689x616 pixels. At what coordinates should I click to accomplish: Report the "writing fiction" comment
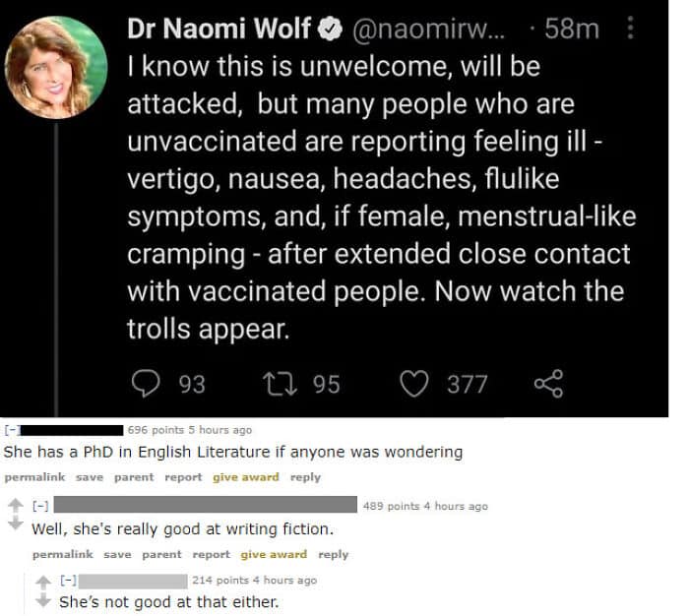click(212, 554)
